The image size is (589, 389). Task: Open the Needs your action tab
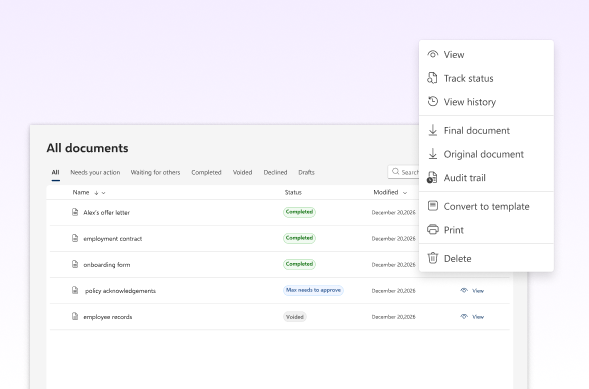pyautogui.click(x=95, y=172)
